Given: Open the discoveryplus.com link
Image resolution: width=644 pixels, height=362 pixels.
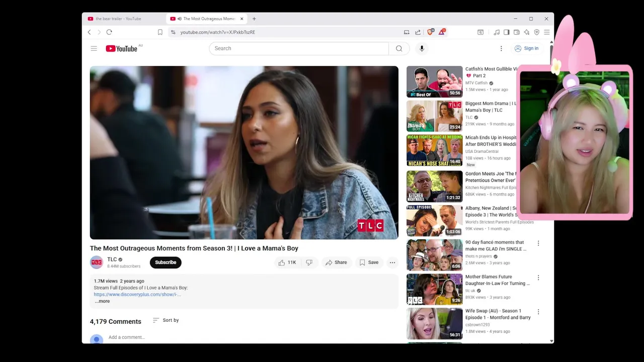Looking at the screenshot, I should 137,295.
